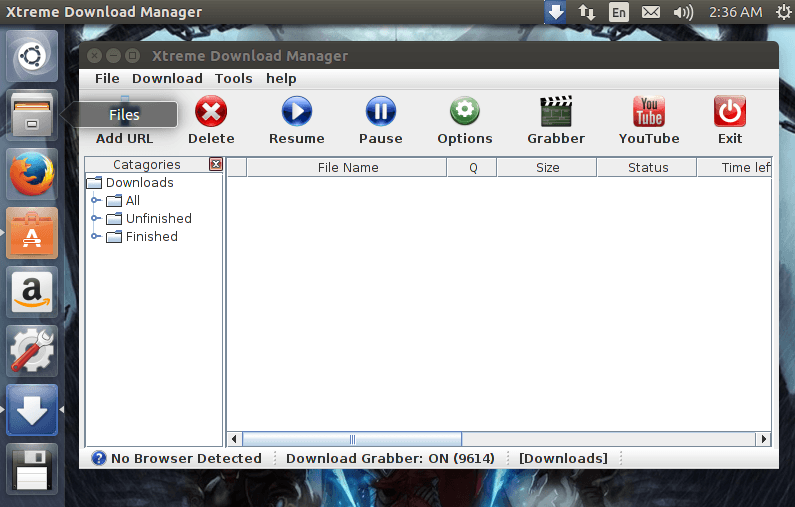Screen dimensions: 795x507
Task: Click the blue question mark status icon
Action: coord(98,458)
